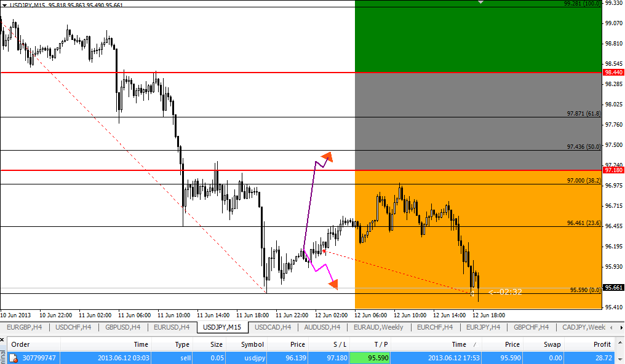
Task: Open the CADJPY weekly chart tab
Action: 584,327
